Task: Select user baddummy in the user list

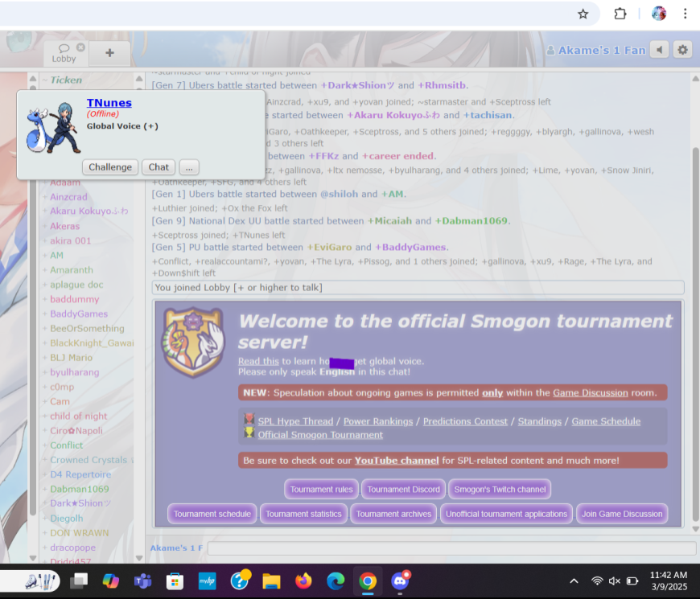Action: [x=75, y=299]
